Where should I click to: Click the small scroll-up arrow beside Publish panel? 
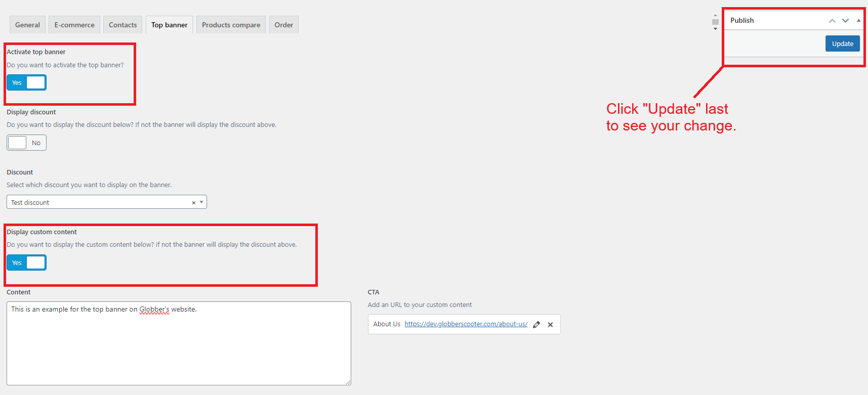click(x=715, y=16)
